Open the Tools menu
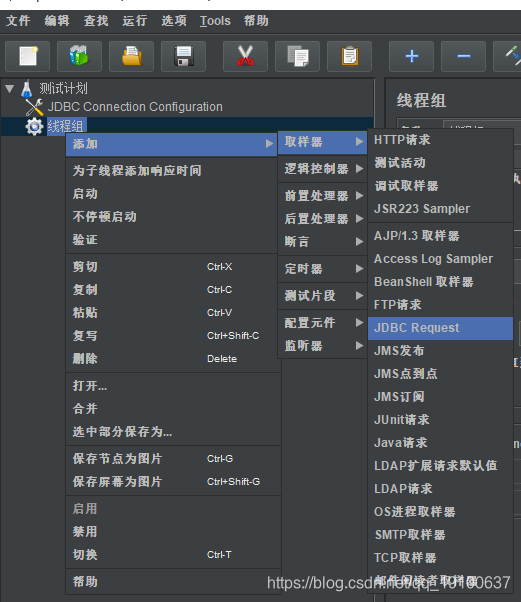Image resolution: width=521 pixels, height=602 pixels. pyautogui.click(x=215, y=21)
